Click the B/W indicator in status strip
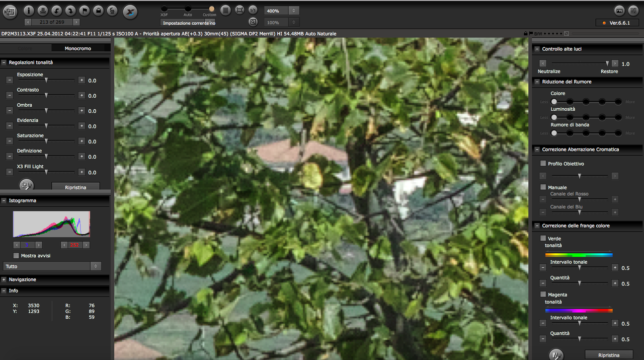The height and width of the screenshot is (360, 644). coord(538,34)
